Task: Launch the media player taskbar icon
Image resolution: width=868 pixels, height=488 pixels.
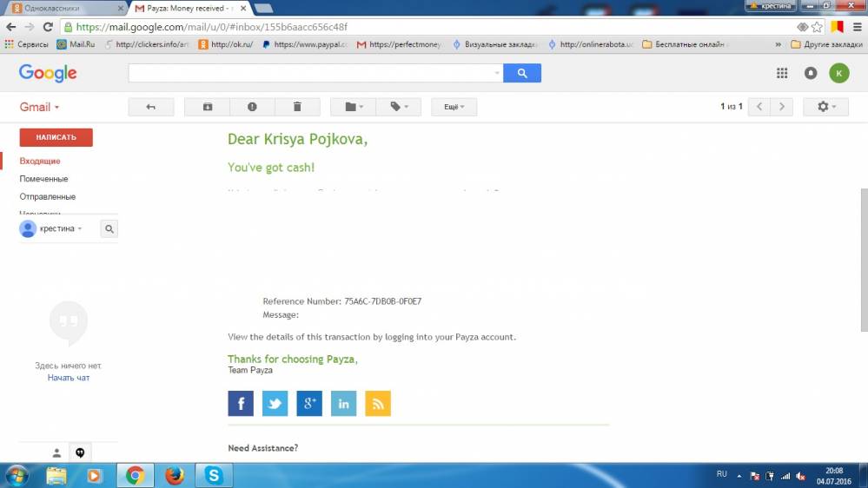Action: (x=94, y=475)
